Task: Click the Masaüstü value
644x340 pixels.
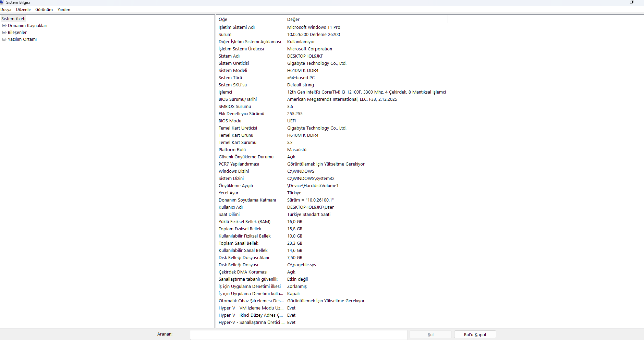Action: 297,150
